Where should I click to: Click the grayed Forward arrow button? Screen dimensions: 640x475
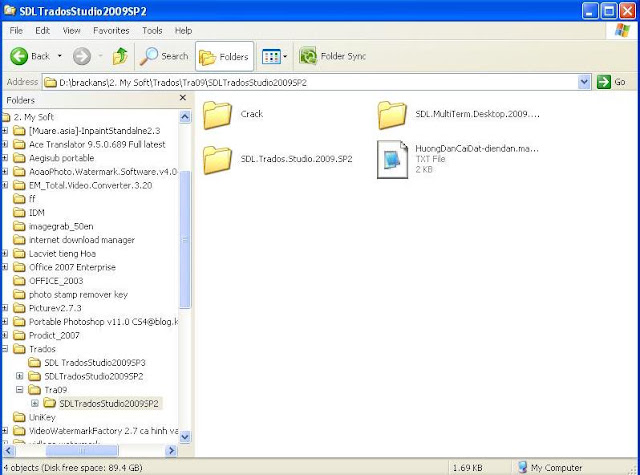point(82,56)
